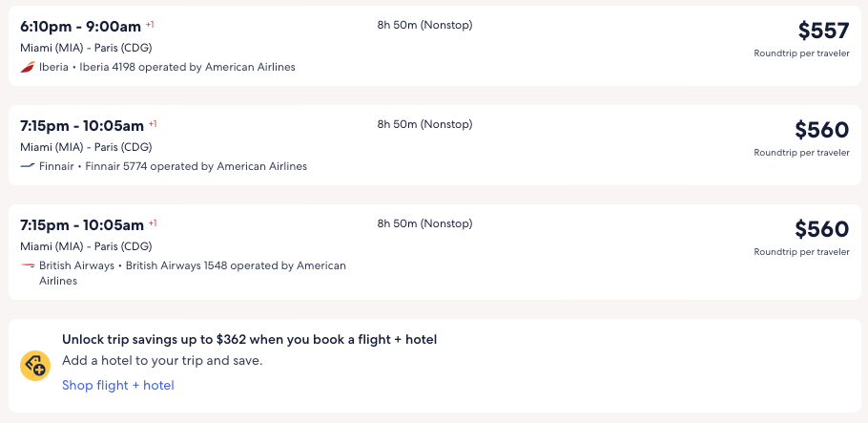Click the yellow flight + hotel savings icon

(35, 365)
